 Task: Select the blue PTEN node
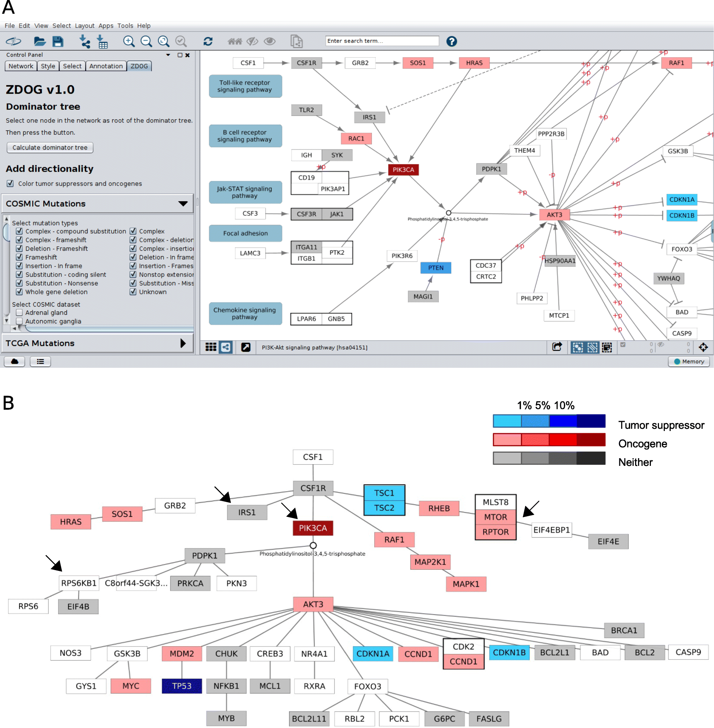[x=436, y=268]
